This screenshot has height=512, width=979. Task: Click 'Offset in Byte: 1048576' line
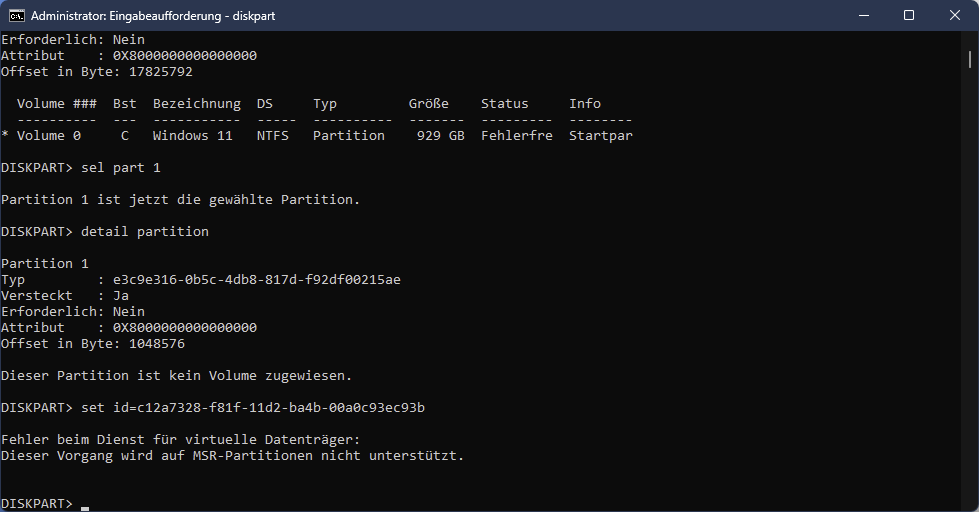[x=93, y=344]
